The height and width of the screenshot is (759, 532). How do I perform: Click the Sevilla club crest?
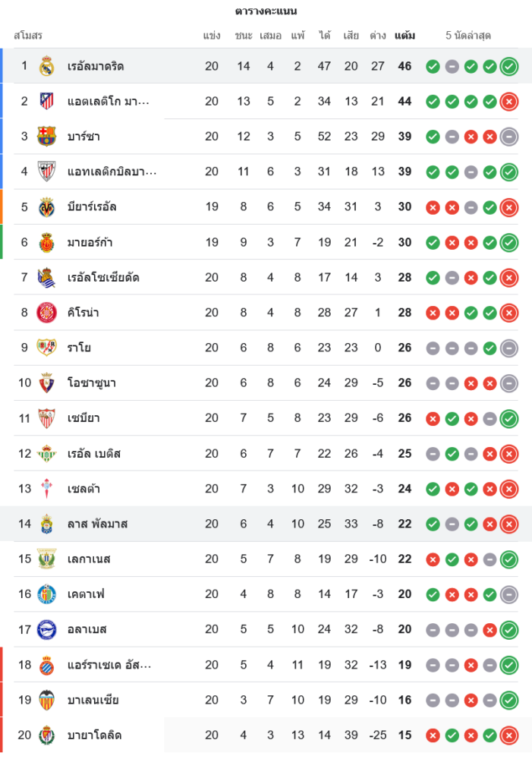tap(47, 418)
